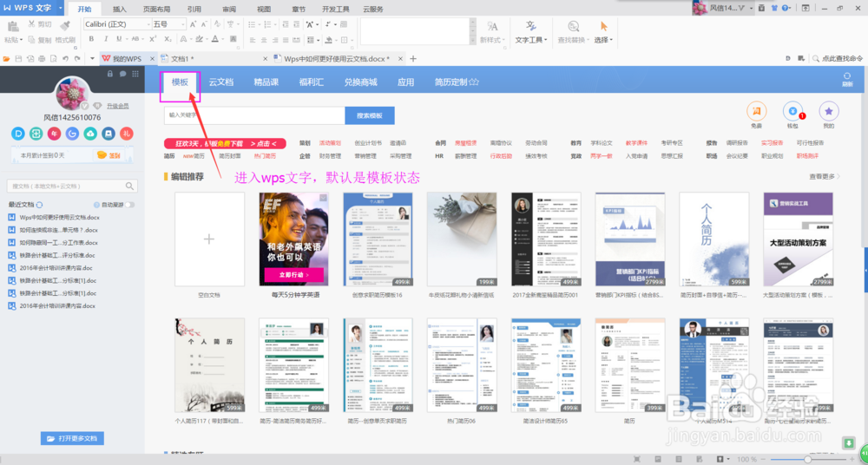The width and height of the screenshot is (868, 465).
Task: Open the 免费 coupon circle icon
Action: coord(757,111)
